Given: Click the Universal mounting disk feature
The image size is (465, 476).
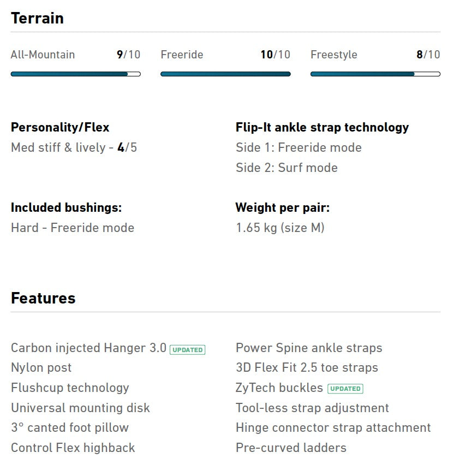Looking at the screenshot, I should click(x=80, y=408).
